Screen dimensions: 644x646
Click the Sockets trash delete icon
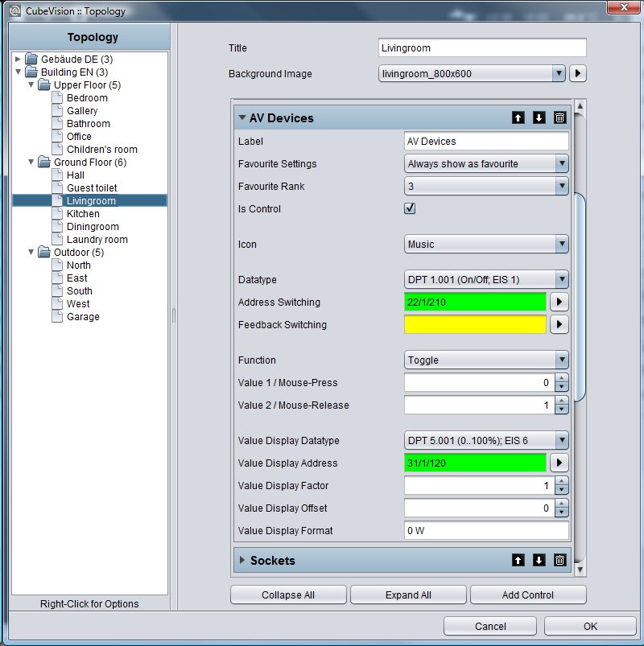click(559, 560)
